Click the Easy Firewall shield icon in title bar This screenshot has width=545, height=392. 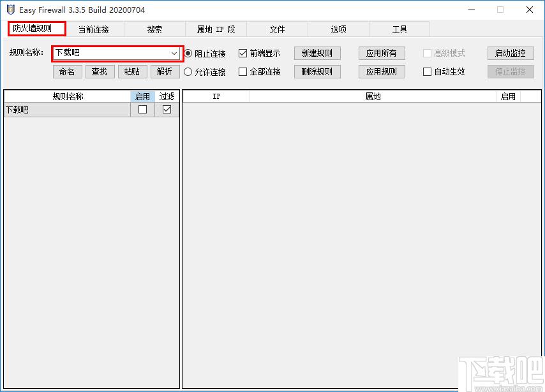(11, 10)
